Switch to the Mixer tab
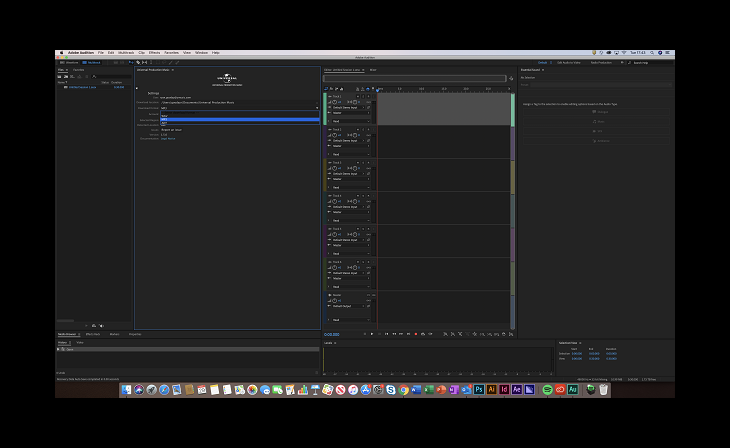Viewport: 730px width, 448px height. click(372, 70)
